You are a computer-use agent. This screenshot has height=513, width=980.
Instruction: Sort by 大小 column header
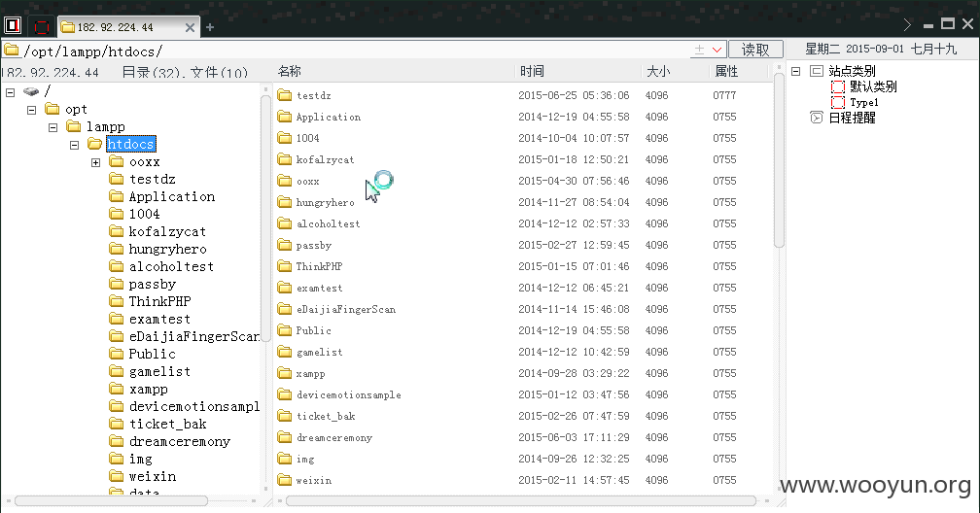pyautogui.click(x=658, y=71)
